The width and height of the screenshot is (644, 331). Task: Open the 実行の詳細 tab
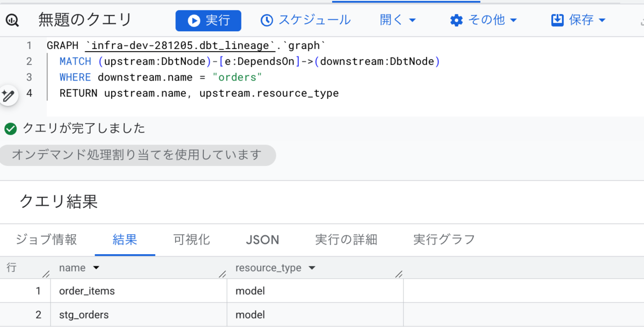pos(346,240)
